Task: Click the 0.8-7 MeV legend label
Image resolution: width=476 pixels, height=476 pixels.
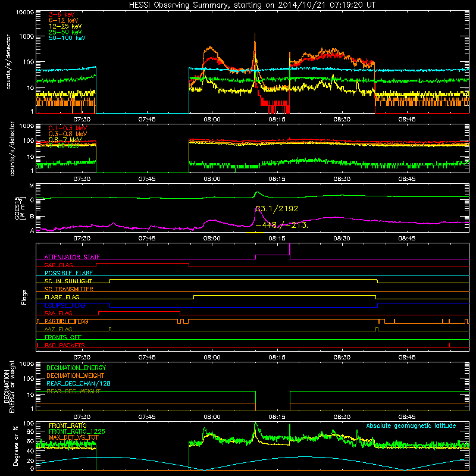Action: 65,140
